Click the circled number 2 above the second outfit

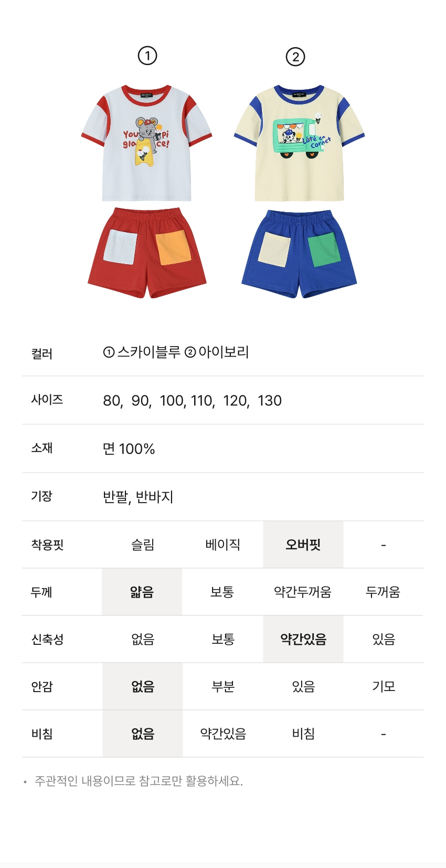point(295,57)
